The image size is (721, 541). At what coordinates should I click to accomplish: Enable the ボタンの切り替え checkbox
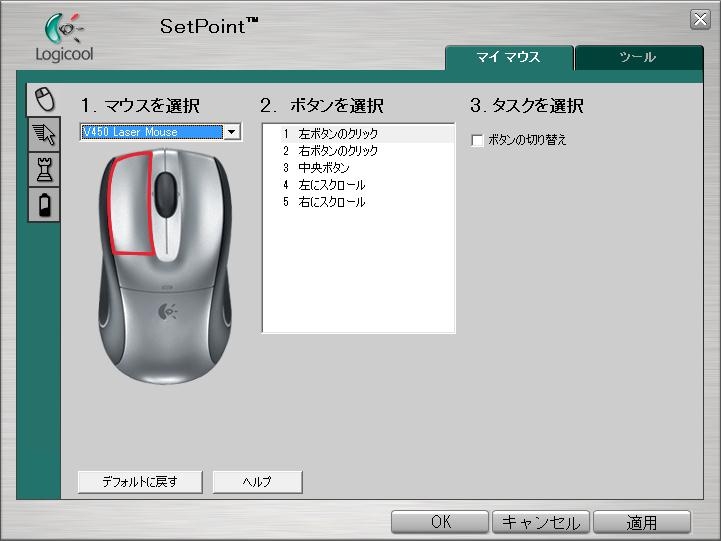click(477, 140)
